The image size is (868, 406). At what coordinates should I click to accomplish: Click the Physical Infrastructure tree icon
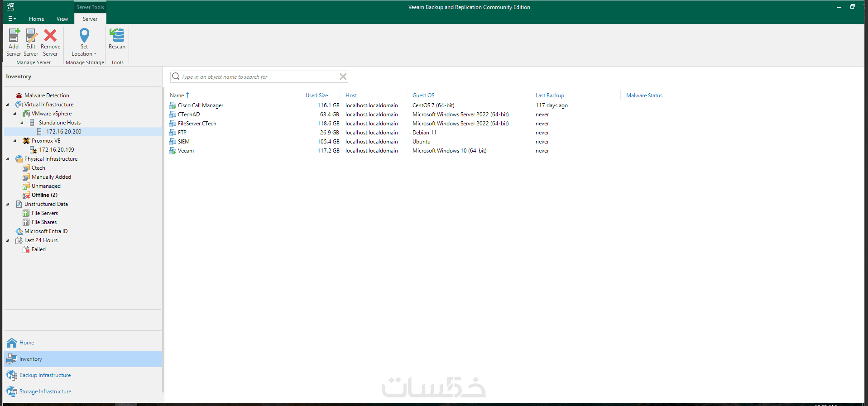click(x=19, y=159)
